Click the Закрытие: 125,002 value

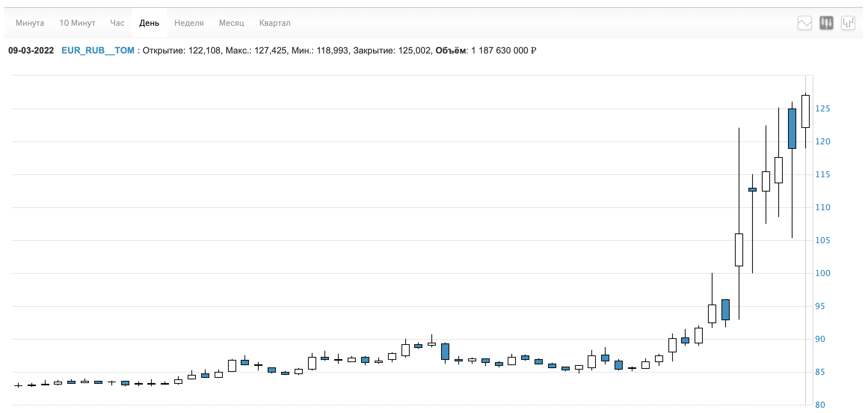pyautogui.click(x=392, y=51)
